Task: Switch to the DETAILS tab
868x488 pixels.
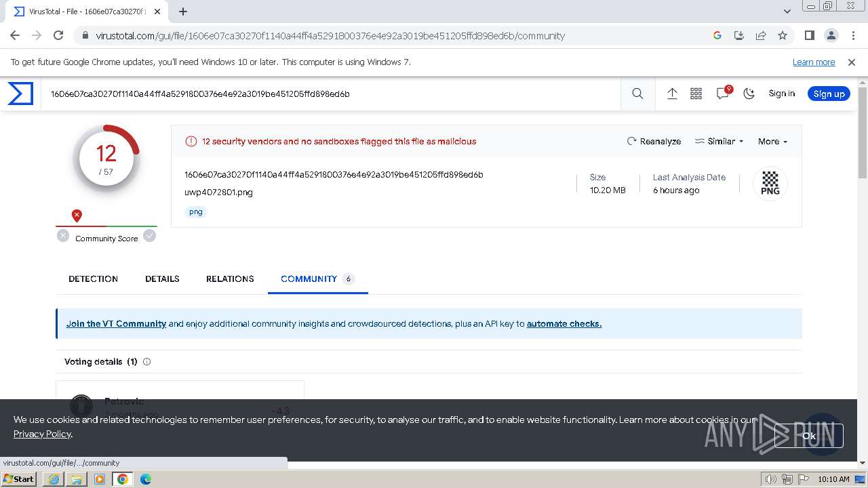Action: tap(162, 279)
